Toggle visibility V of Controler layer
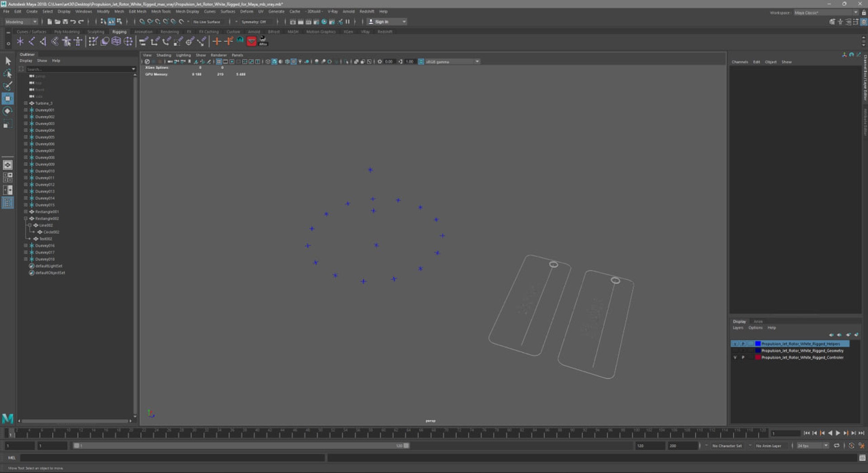Viewport: 868px width, 473px height. pyautogui.click(x=735, y=358)
